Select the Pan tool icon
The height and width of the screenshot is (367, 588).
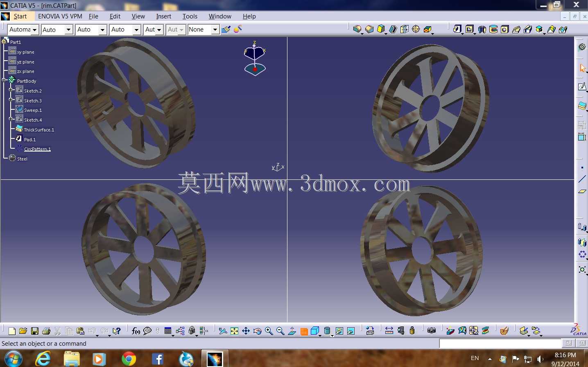(246, 331)
